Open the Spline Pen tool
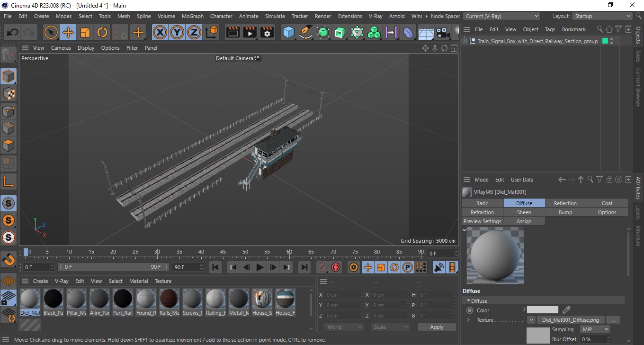 306,33
